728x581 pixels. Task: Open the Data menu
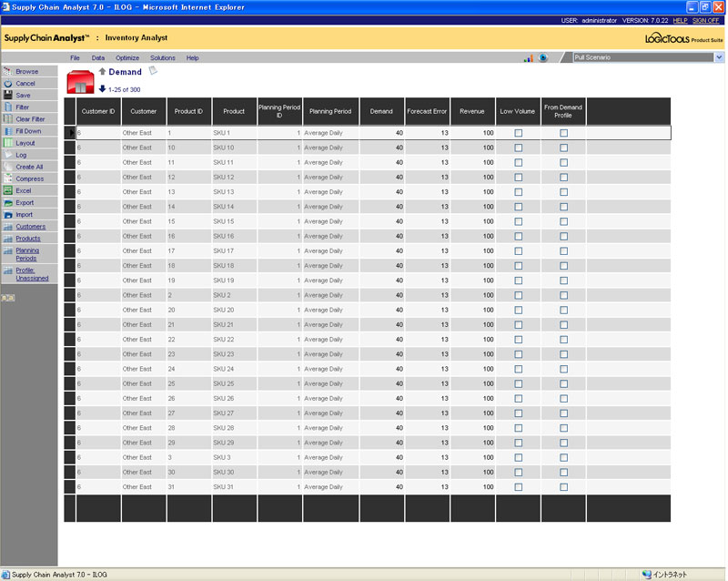(98, 57)
